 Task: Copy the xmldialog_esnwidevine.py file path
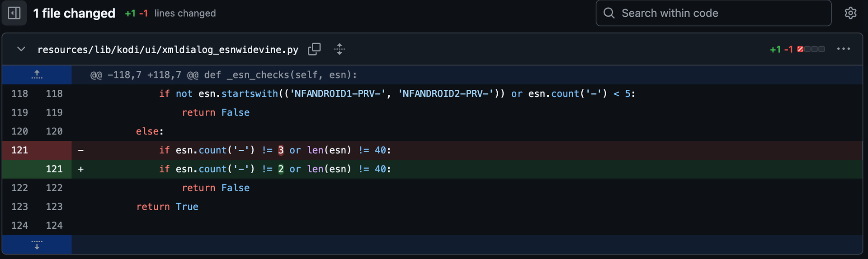pyautogui.click(x=314, y=49)
